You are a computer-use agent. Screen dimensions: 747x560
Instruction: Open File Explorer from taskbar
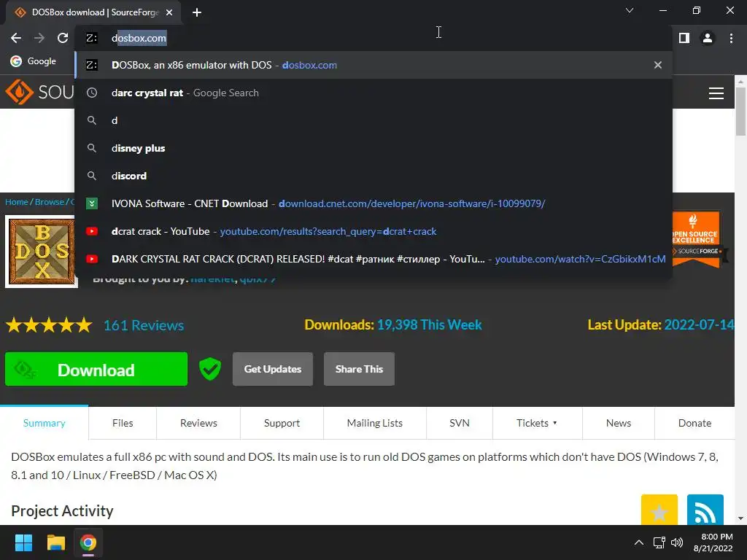(x=55, y=542)
